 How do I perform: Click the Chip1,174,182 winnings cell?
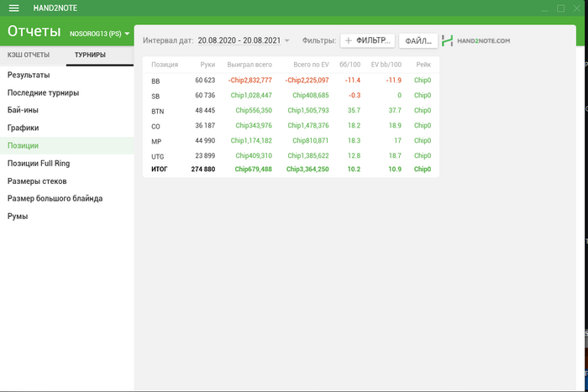point(251,140)
